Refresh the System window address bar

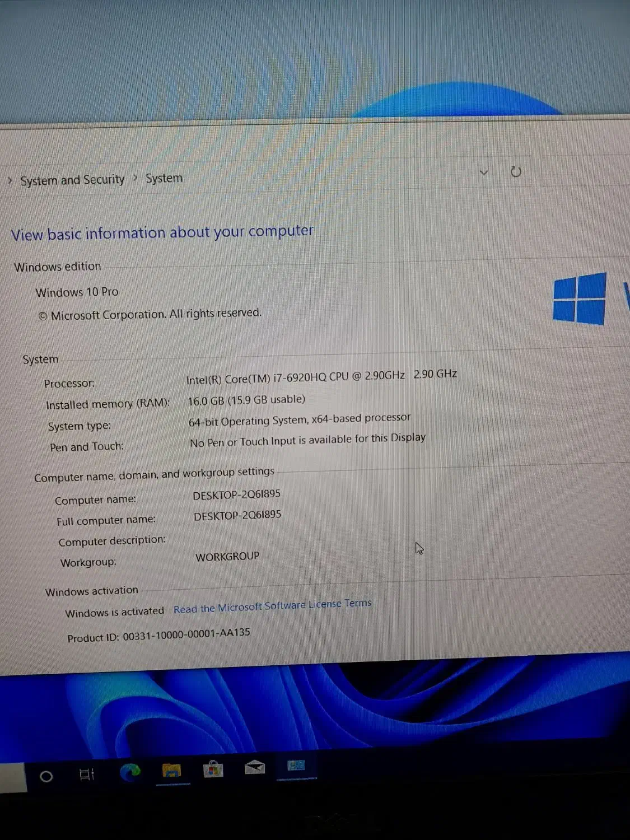pyautogui.click(x=516, y=171)
